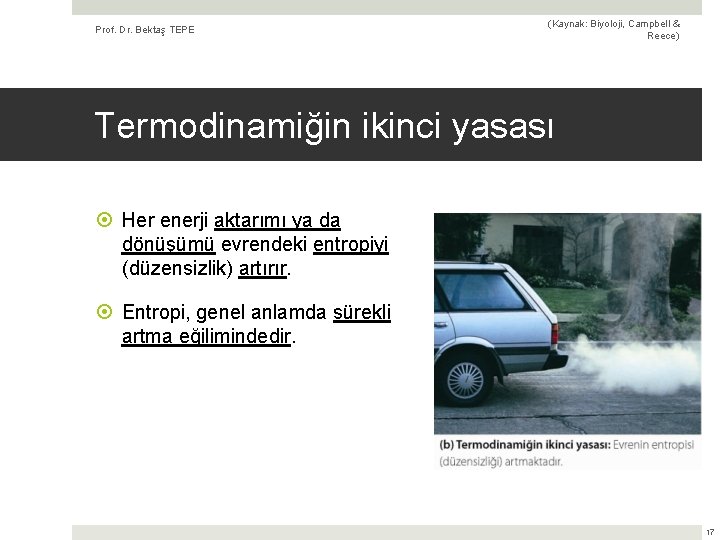Click the slide number 17
Screen dimensions: 720x540
pos(710,532)
